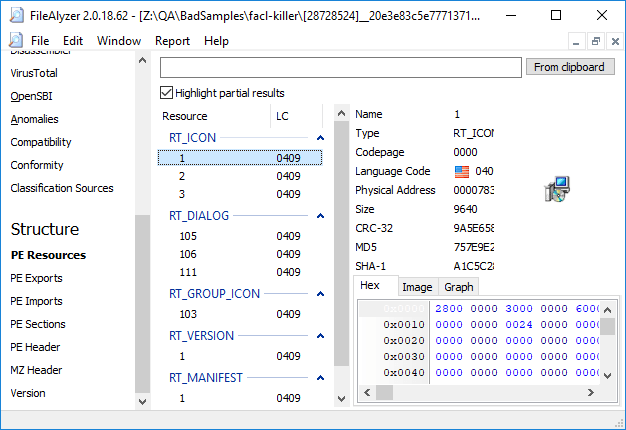This screenshot has height=430, width=626.
Task: Switch to the Image tab
Action: pos(417,287)
